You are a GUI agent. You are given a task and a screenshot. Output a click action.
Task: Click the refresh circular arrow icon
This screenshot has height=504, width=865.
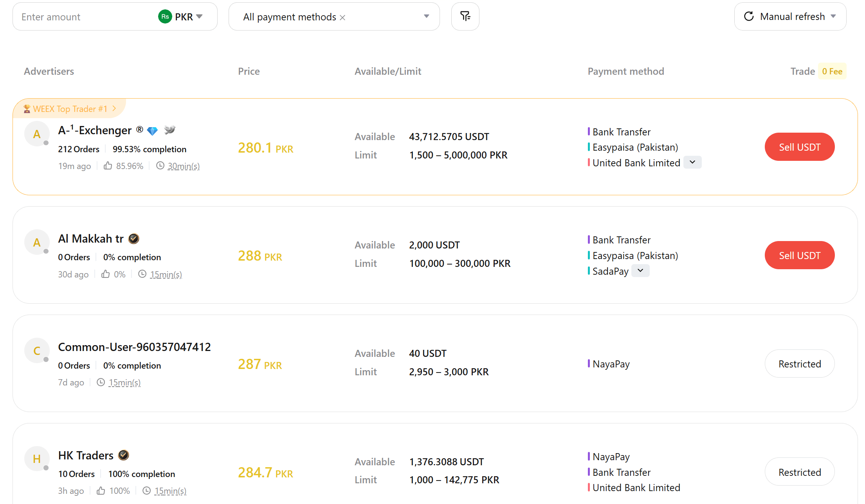[749, 16]
